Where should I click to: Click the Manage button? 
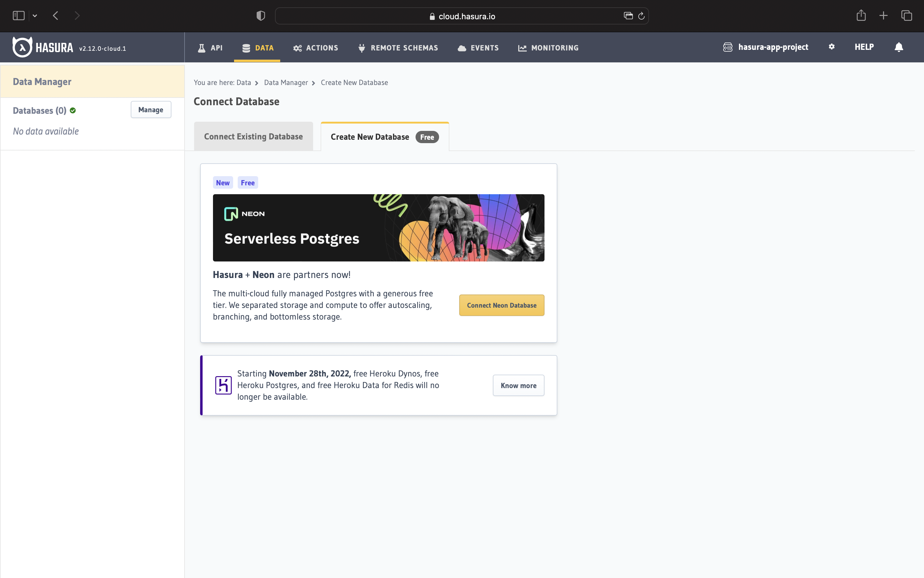[151, 110]
